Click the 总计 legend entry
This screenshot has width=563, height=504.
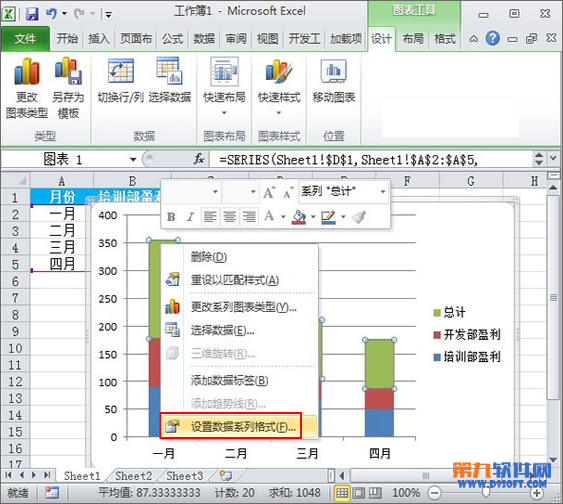[x=450, y=312]
